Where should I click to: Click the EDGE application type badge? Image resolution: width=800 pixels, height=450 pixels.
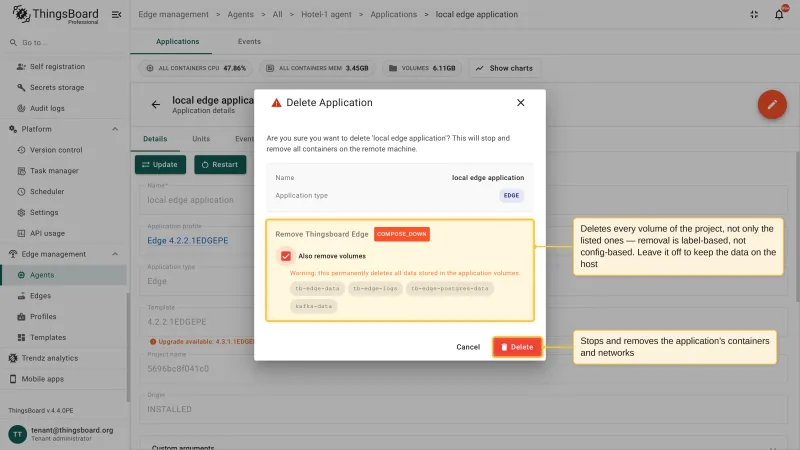[x=511, y=195]
